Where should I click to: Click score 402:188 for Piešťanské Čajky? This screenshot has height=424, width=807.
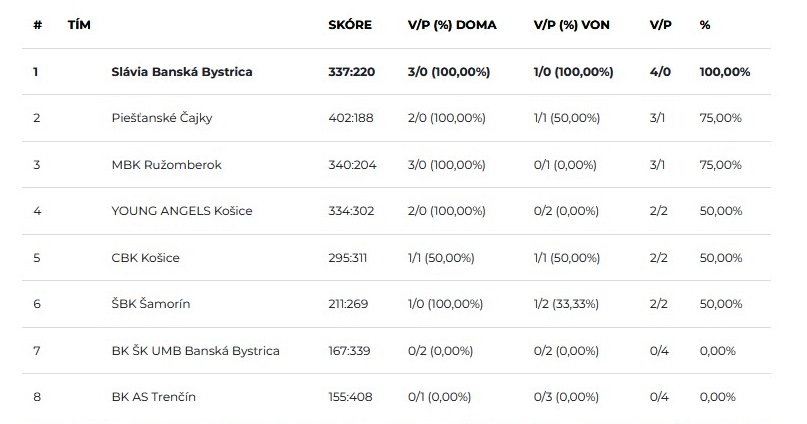click(350, 118)
